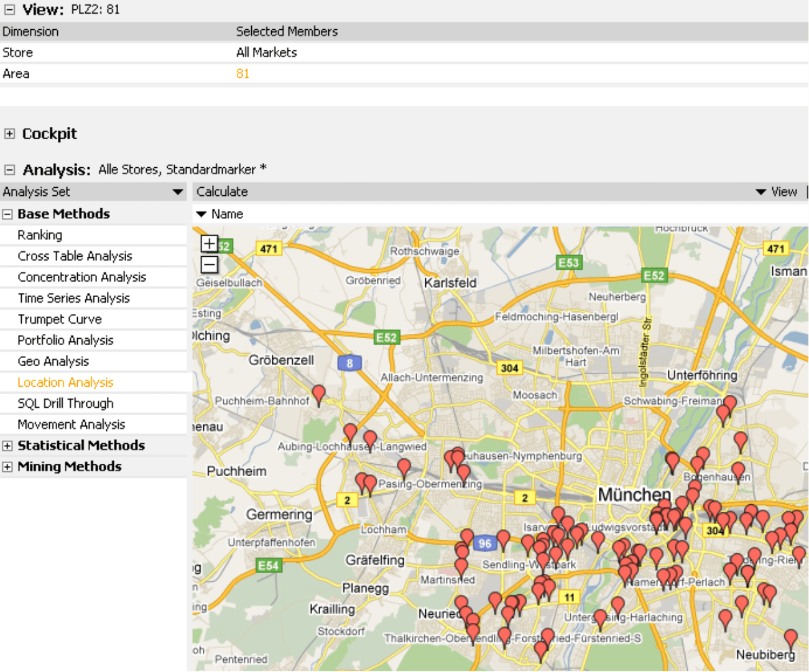Collapse the Base Methods group
This screenshot has height=672, width=809.
click(7, 214)
